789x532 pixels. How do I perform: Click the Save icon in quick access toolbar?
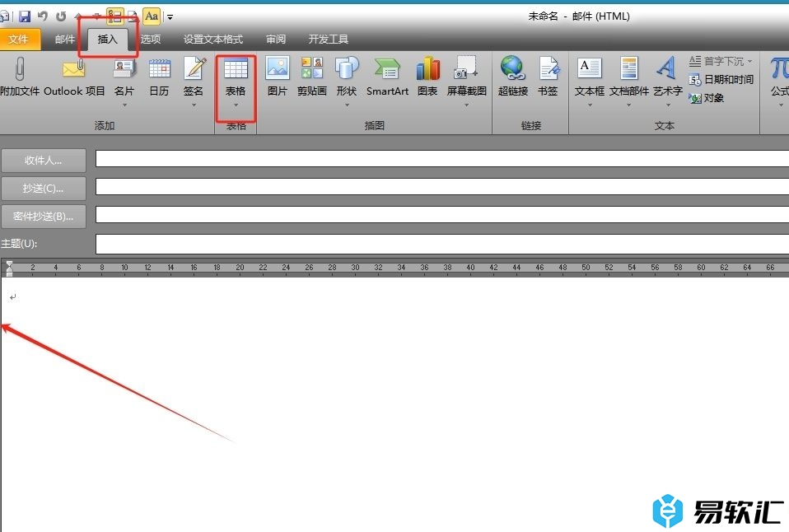[x=24, y=16]
